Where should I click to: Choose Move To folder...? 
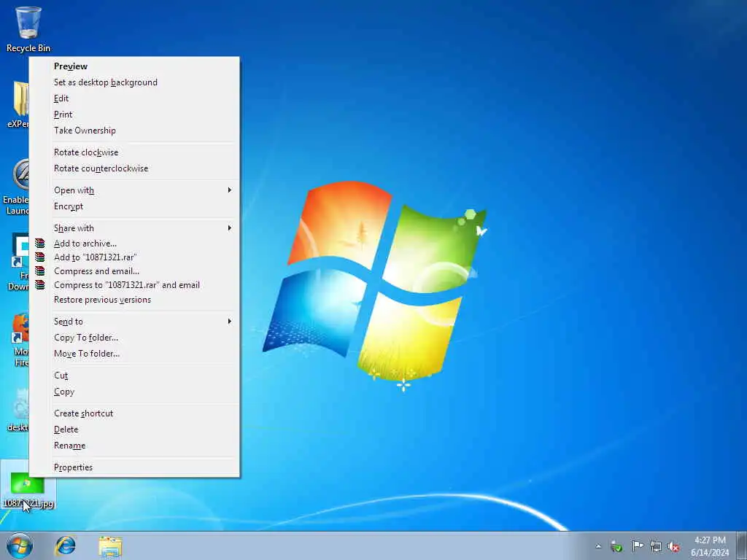pos(134,354)
